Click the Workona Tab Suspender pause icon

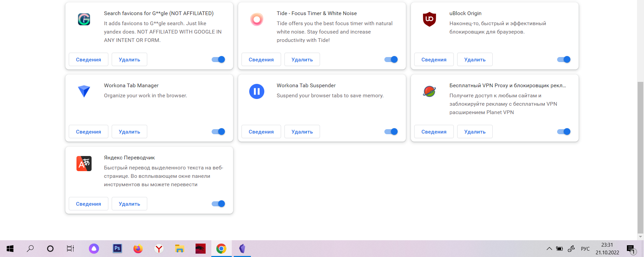(x=257, y=91)
